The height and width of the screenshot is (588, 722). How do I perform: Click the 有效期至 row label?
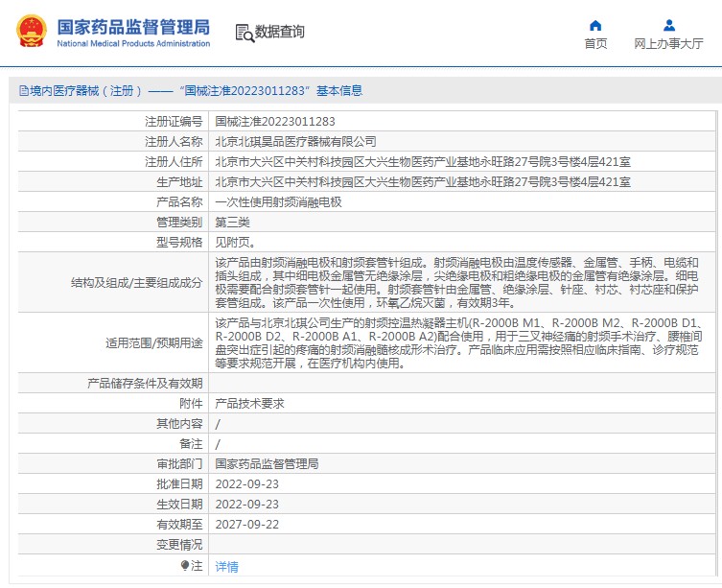click(179, 525)
